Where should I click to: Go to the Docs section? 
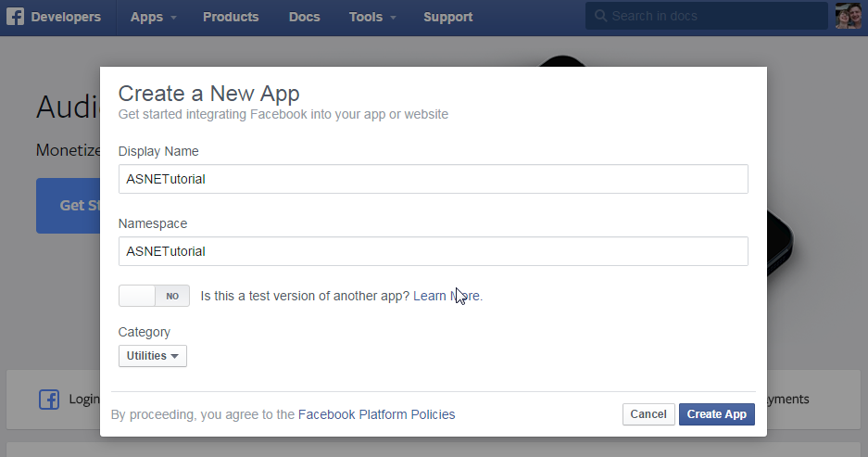[x=305, y=17]
